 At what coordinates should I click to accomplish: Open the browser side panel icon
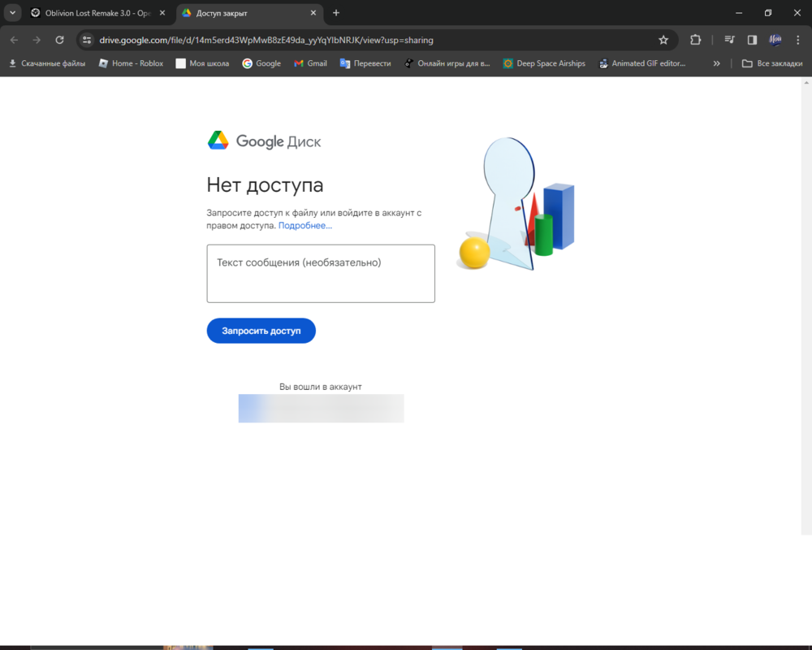pos(752,40)
